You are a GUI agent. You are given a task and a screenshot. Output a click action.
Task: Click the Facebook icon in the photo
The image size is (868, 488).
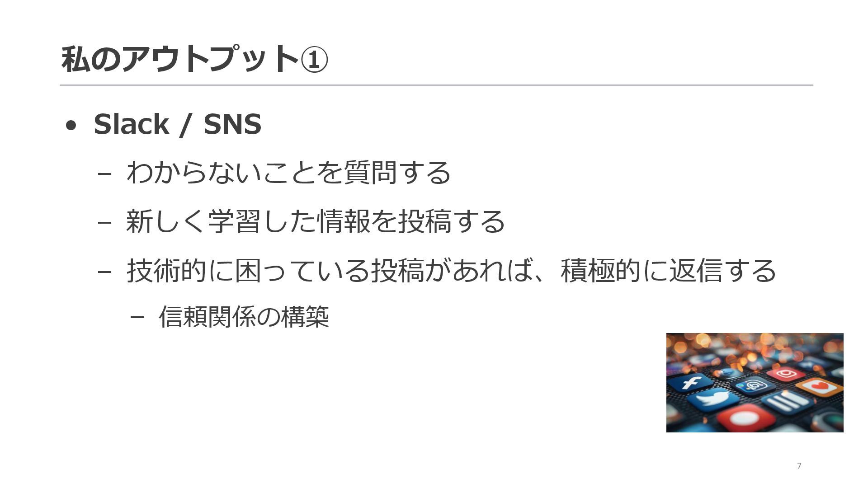[x=690, y=383]
